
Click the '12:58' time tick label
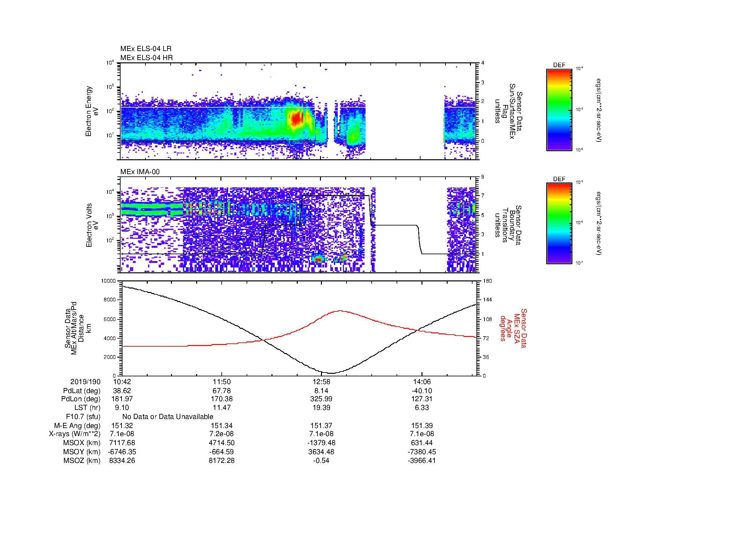tap(321, 382)
